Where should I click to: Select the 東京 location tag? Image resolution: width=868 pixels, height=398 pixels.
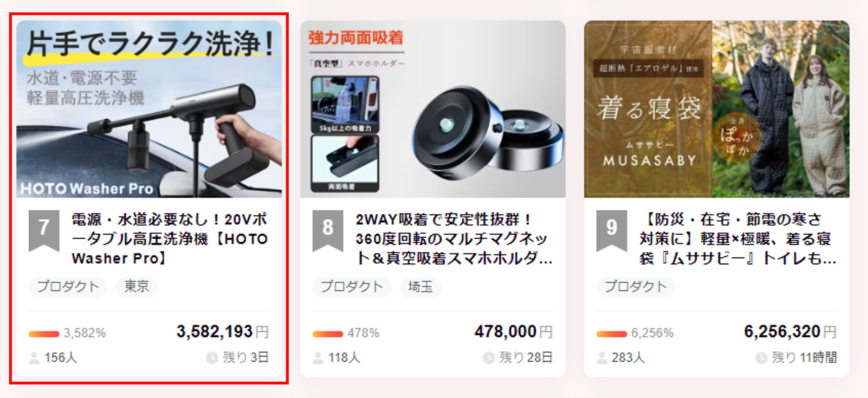pyautogui.click(x=136, y=287)
